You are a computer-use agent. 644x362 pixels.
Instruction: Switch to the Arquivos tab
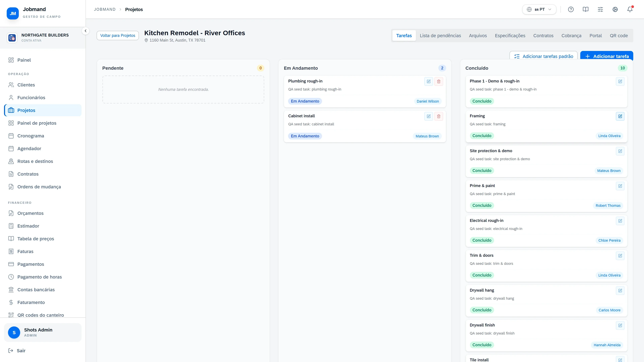pos(478,36)
